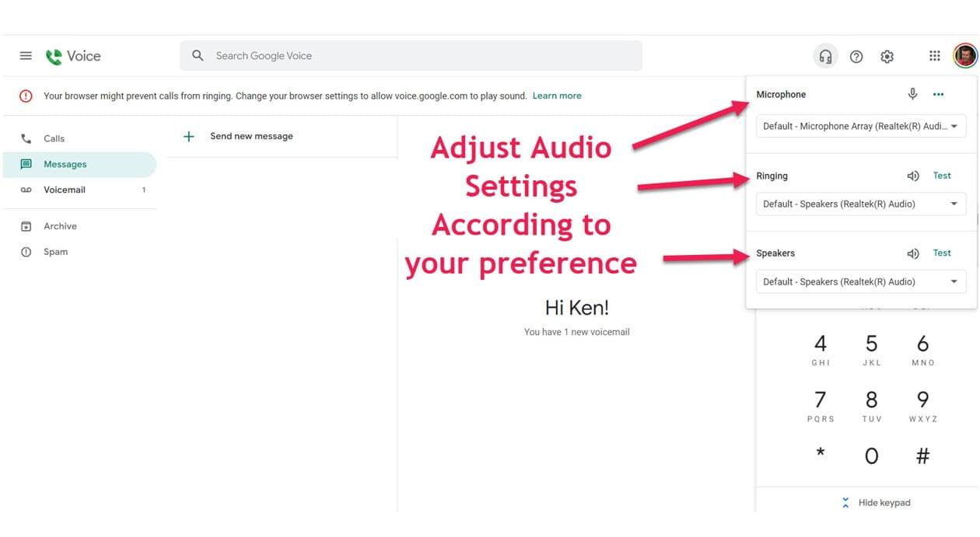Open the hamburger main menu

pyautogui.click(x=26, y=56)
